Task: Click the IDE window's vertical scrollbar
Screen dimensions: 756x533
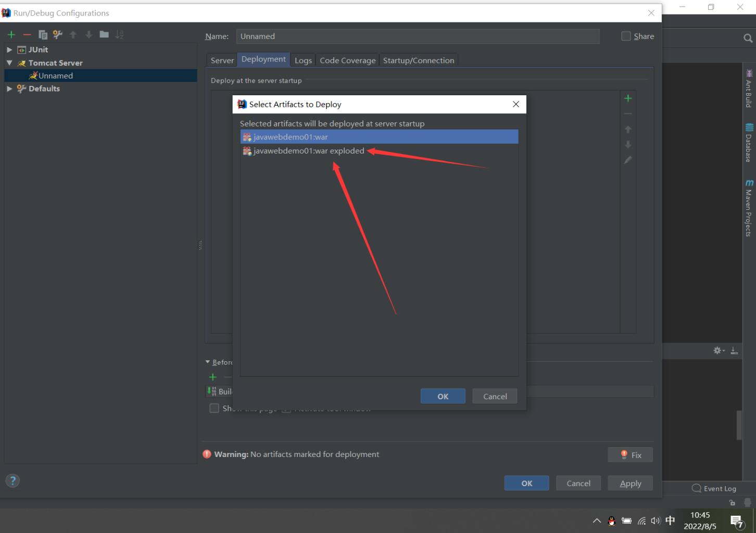Action: tap(739, 425)
